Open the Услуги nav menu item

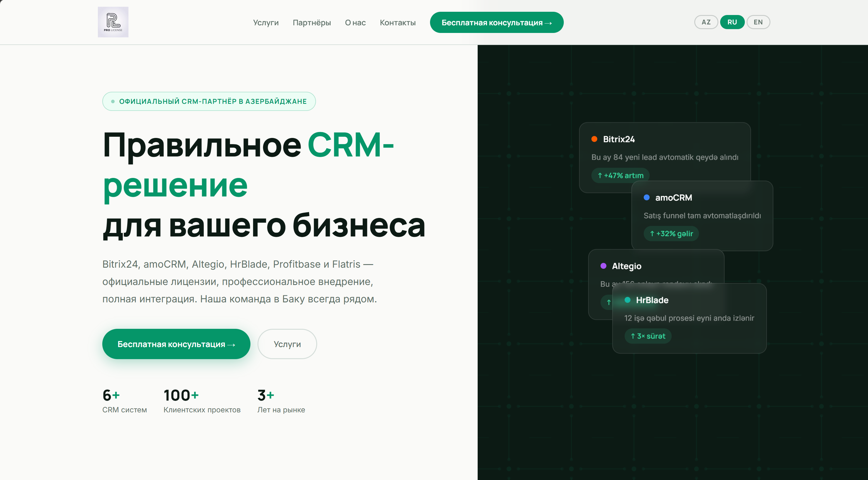click(265, 23)
